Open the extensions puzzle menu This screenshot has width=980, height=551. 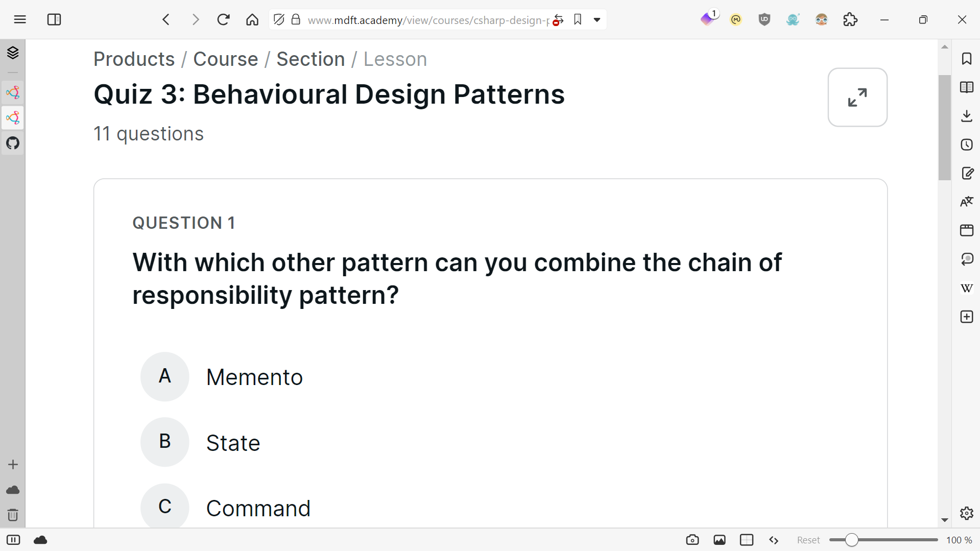coord(850,20)
